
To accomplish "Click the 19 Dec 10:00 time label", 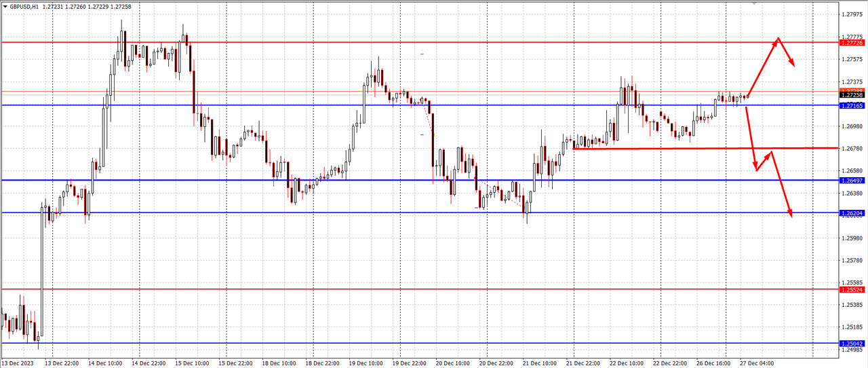I will coord(366,363).
